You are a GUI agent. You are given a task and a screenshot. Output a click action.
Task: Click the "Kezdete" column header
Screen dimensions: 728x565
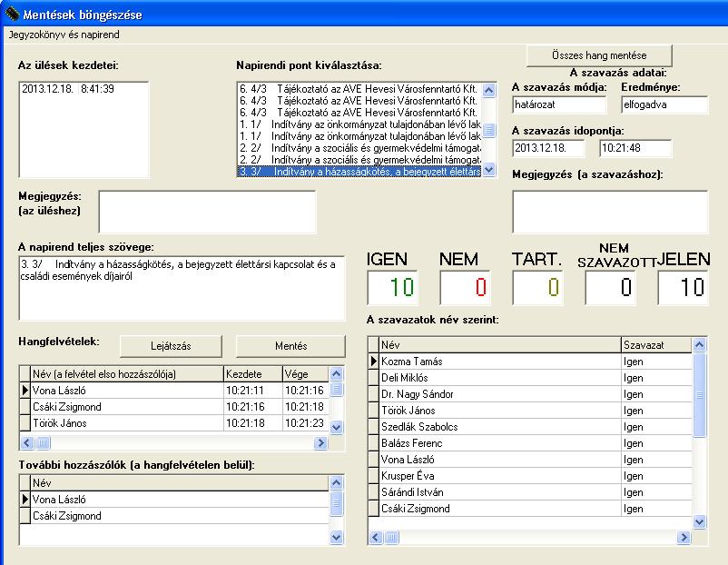[x=253, y=374]
